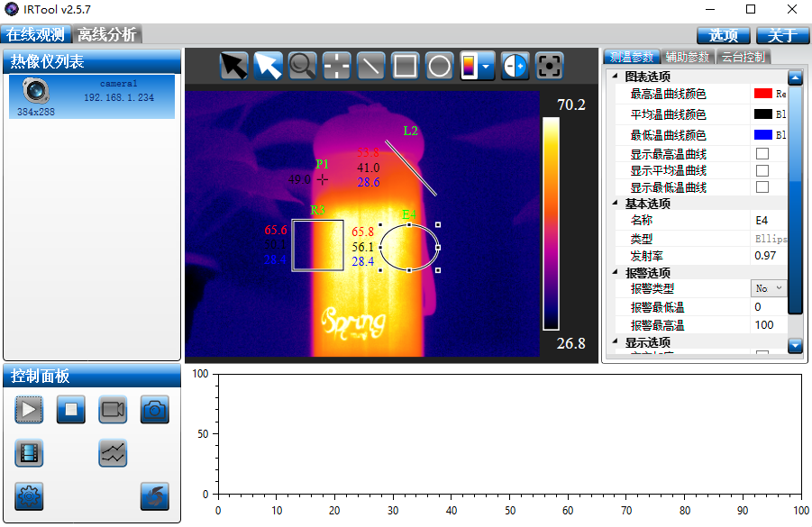The image size is (812, 527).
Task: Toggle 显示平均温曲线 checkbox
Action: pos(762,170)
